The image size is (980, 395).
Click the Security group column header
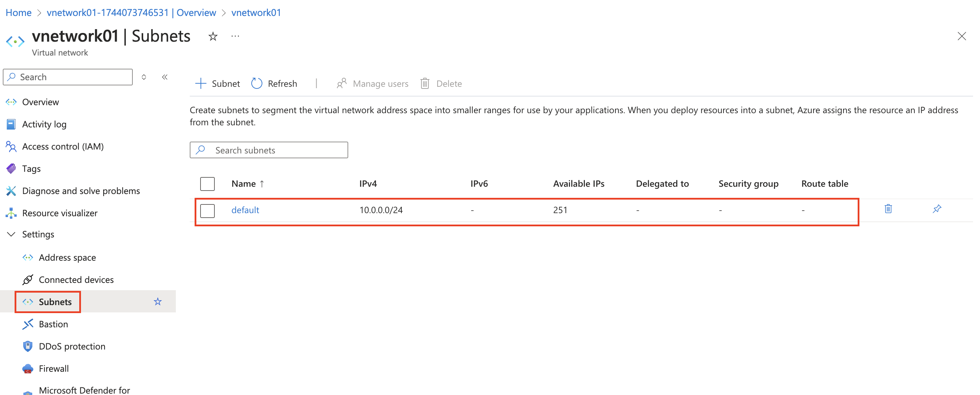(748, 184)
